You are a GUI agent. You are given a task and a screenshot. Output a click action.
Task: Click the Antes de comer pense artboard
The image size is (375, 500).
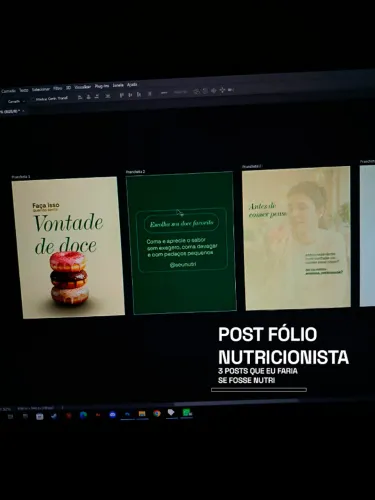point(297,238)
